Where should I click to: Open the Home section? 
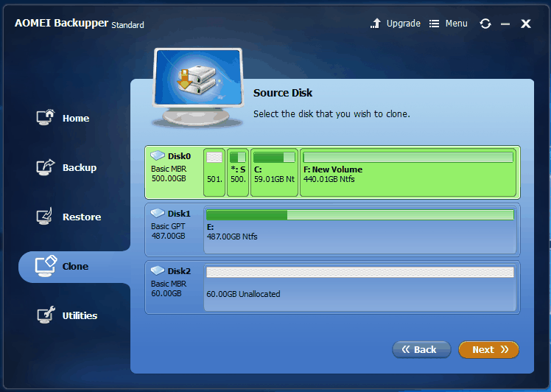click(76, 118)
